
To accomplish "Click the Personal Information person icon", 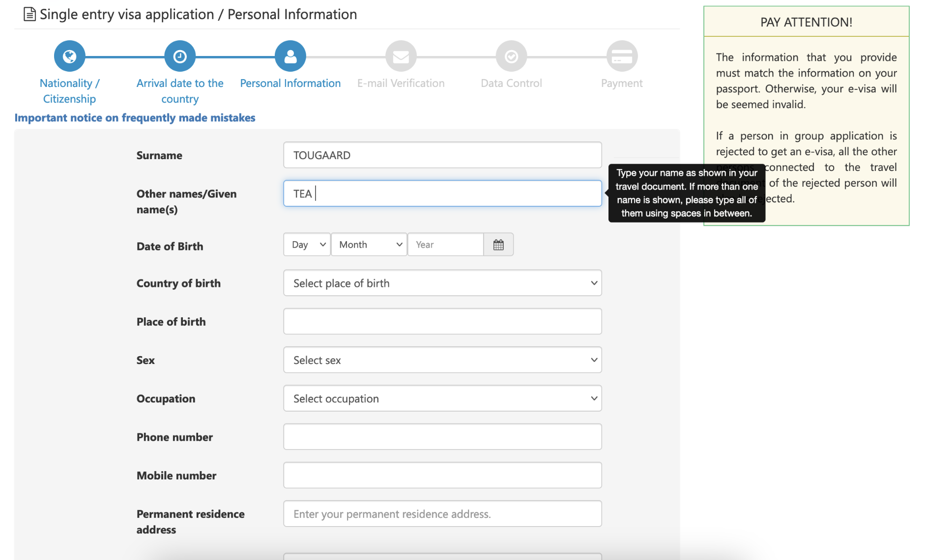I will click(x=290, y=56).
